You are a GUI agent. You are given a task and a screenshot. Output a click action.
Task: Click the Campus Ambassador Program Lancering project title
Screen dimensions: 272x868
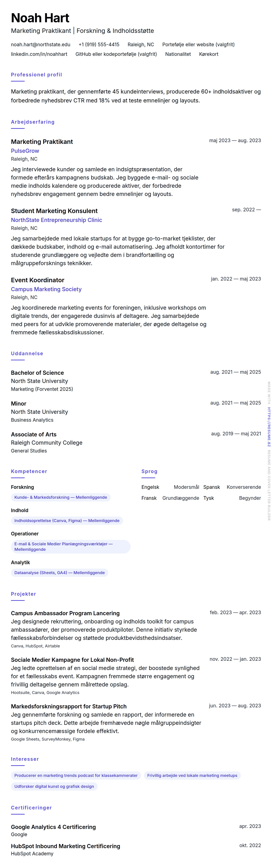pyautogui.click(x=65, y=613)
